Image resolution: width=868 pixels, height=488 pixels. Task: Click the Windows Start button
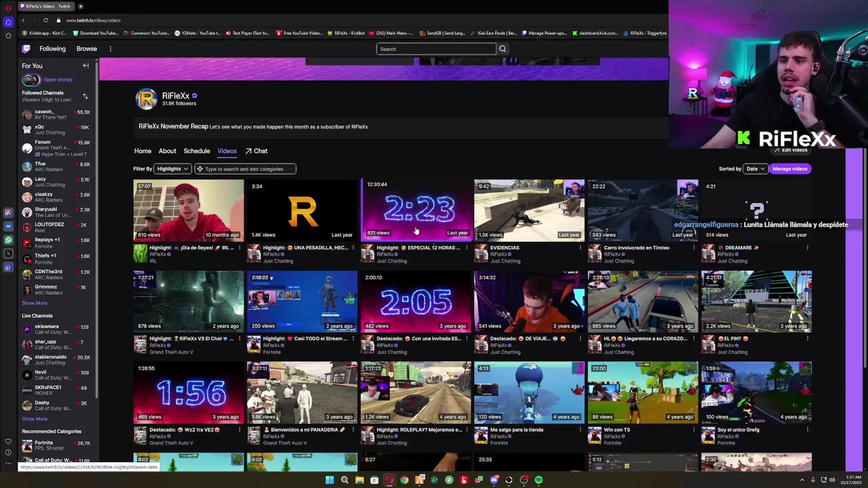tap(330, 480)
